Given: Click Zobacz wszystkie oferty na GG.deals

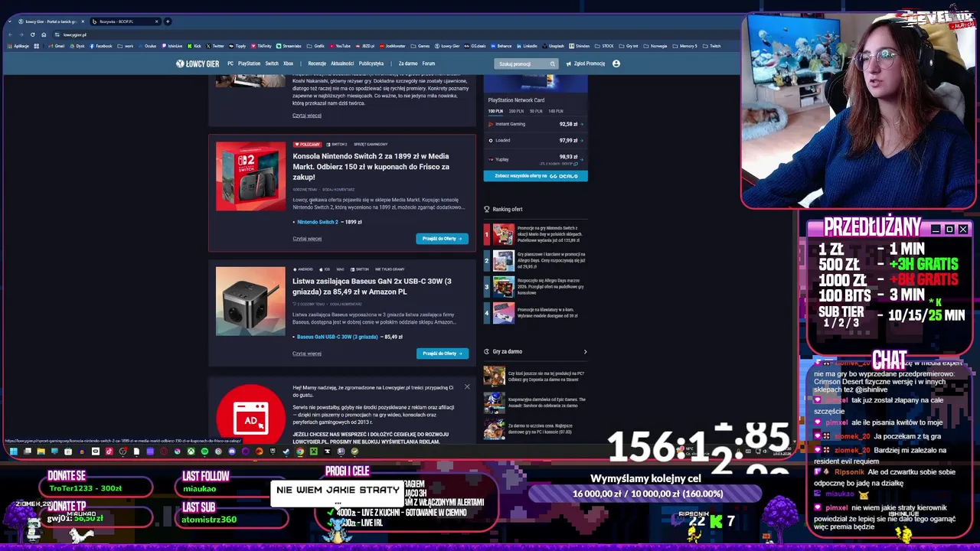Looking at the screenshot, I should [x=536, y=176].
